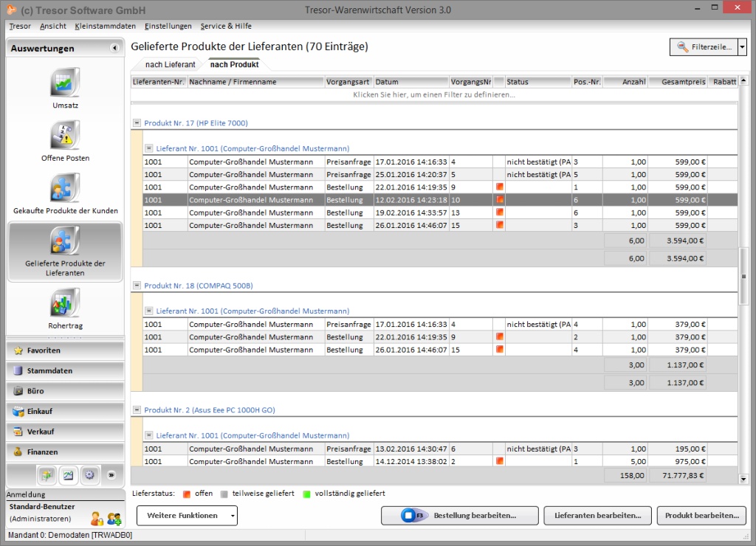This screenshot has width=756, height=546.
Task: Click the vertical scrollbar thumb of the table
Action: (743, 274)
